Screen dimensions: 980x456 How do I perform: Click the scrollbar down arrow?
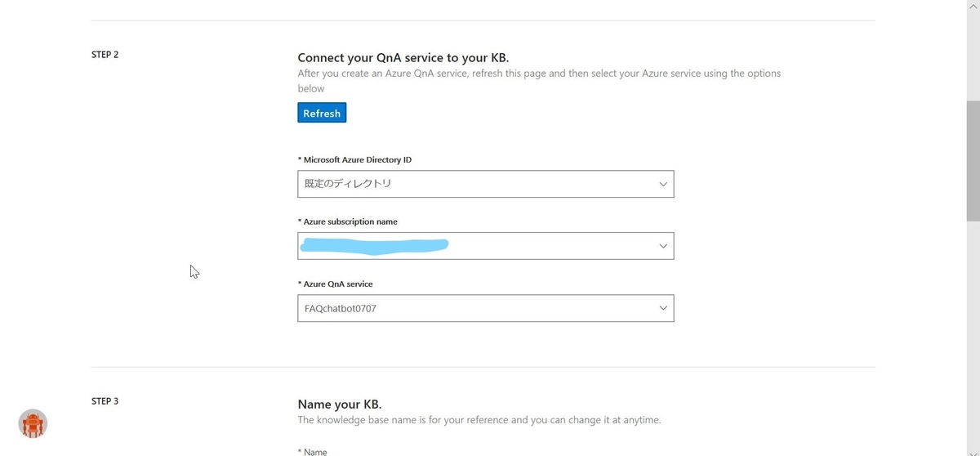pyautogui.click(x=973, y=451)
